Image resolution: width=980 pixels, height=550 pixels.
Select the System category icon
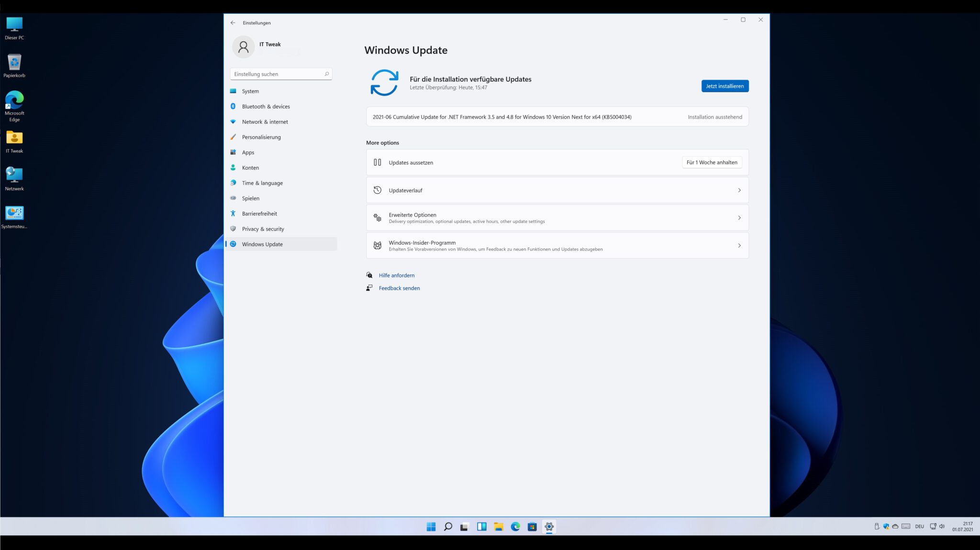tap(233, 91)
